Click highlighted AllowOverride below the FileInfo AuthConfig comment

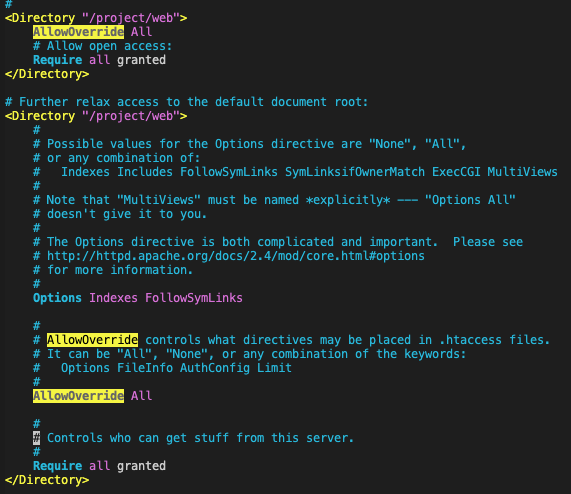pyautogui.click(x=78, y=396)
